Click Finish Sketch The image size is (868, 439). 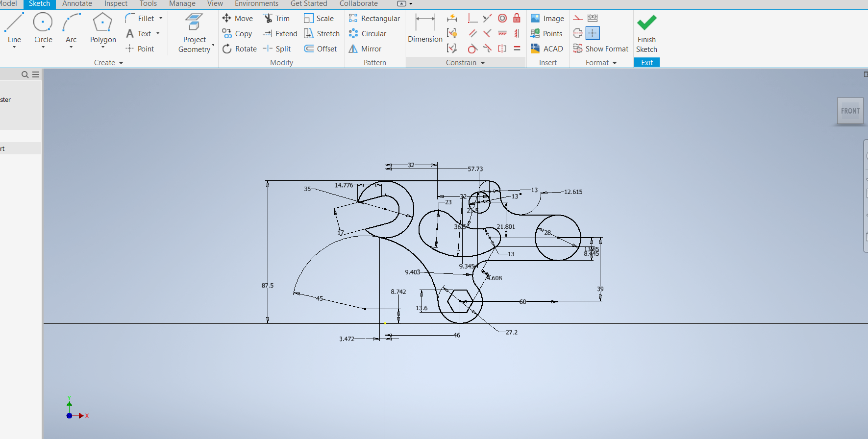646,33
